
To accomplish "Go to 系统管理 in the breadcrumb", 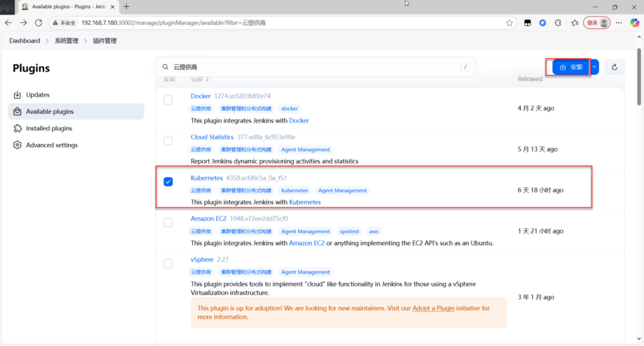I will pos(66,41).
